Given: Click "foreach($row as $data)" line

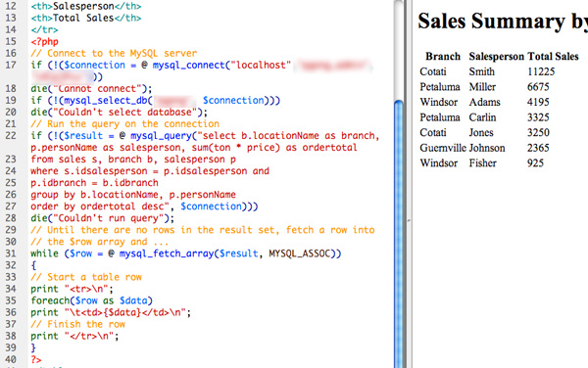Looking at the screenshot, I should point(91,300).
